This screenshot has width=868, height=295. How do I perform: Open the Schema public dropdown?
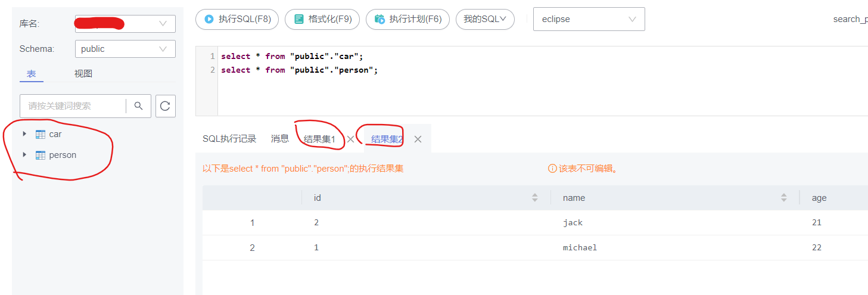pos(125,49)
